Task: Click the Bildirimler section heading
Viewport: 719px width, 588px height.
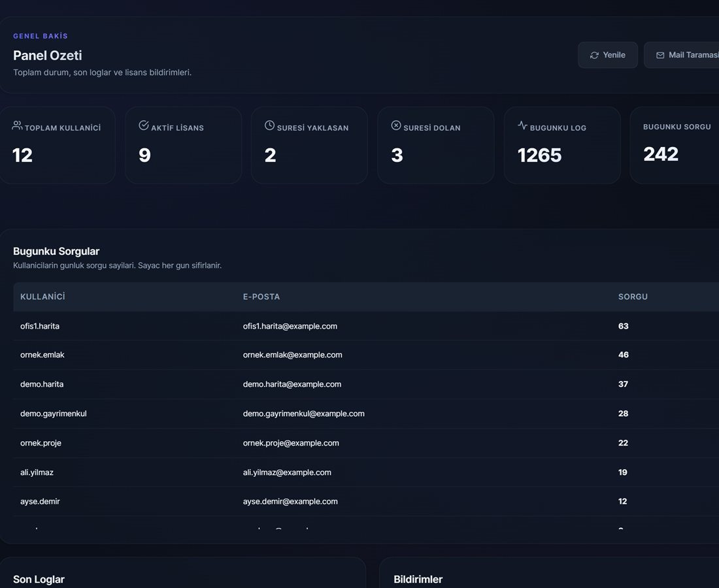Action: tap(418, 580)
